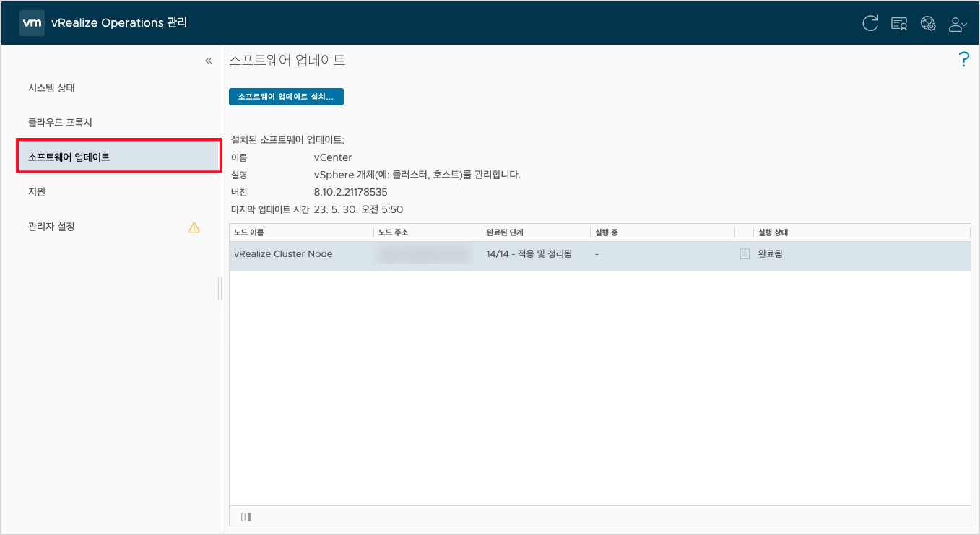Select the vRealize Cluster Node row

pos(599,256)
